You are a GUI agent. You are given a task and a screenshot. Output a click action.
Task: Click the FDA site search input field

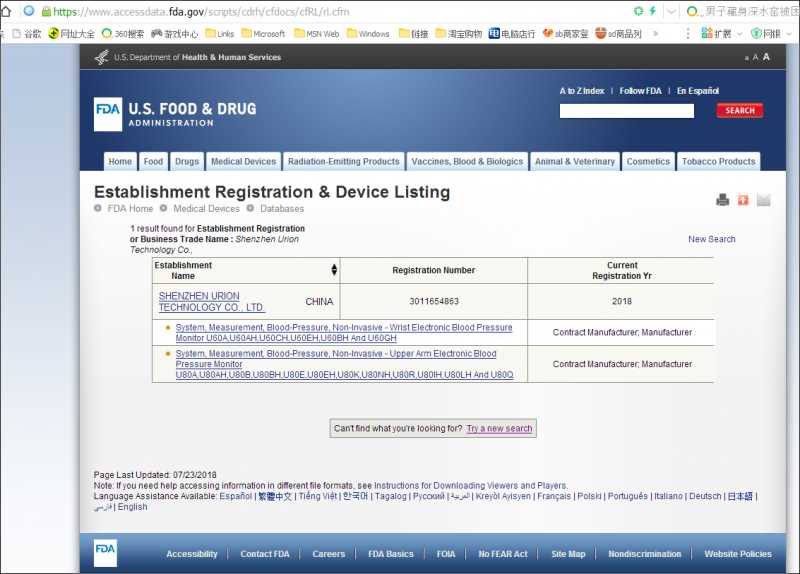pyautogui.click(x=626, y=111)
